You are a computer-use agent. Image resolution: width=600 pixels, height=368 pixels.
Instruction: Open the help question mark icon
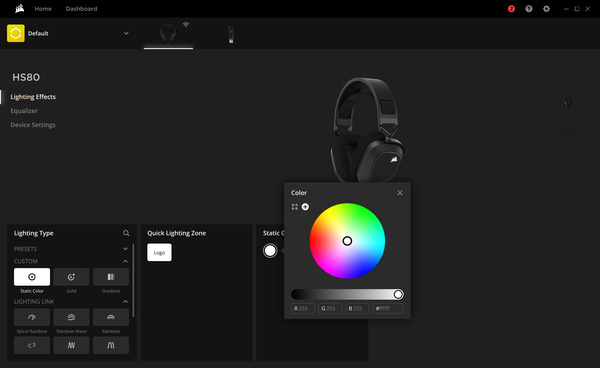pyautogui.click(x=529, y=9)
